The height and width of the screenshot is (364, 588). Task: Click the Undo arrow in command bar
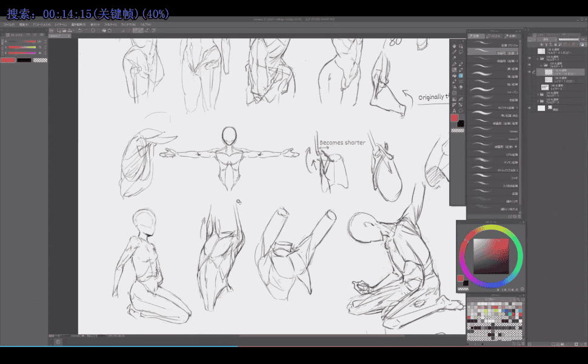click(79, 30)
